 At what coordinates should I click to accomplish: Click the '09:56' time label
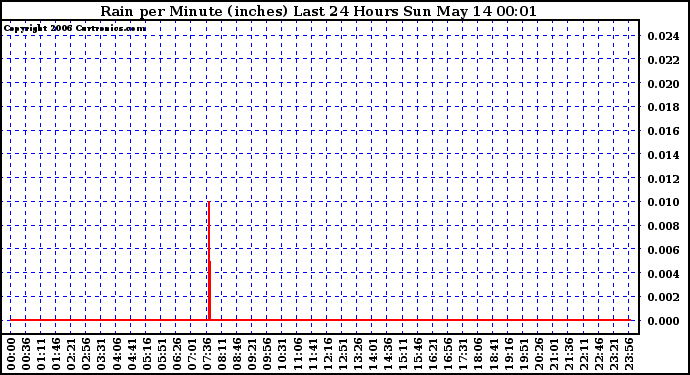click(267, 354)
